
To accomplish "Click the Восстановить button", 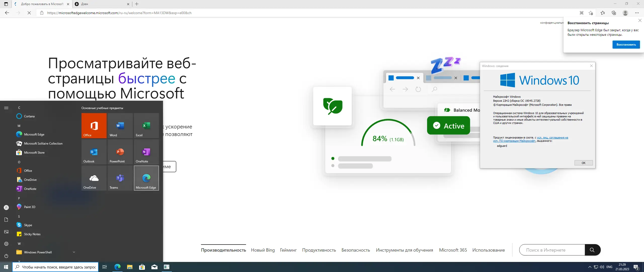I will click(x=626, y=45).
